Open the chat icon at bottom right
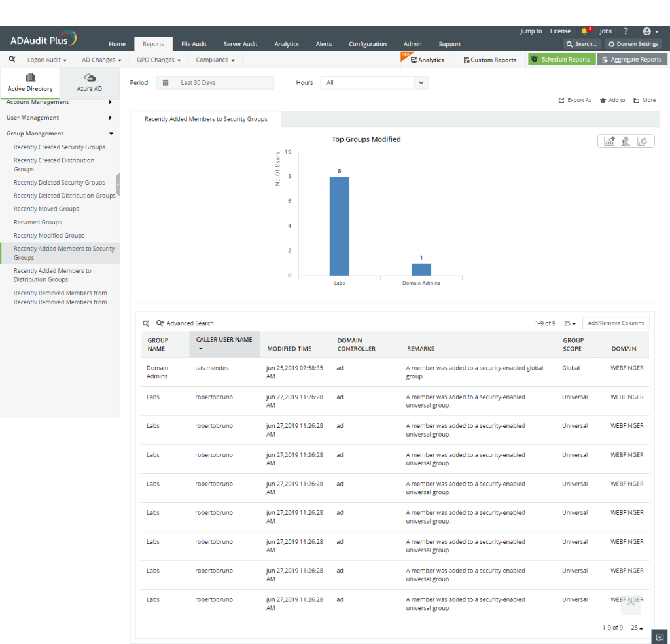This screenshot has height=644, width=670. click(660, 638)
